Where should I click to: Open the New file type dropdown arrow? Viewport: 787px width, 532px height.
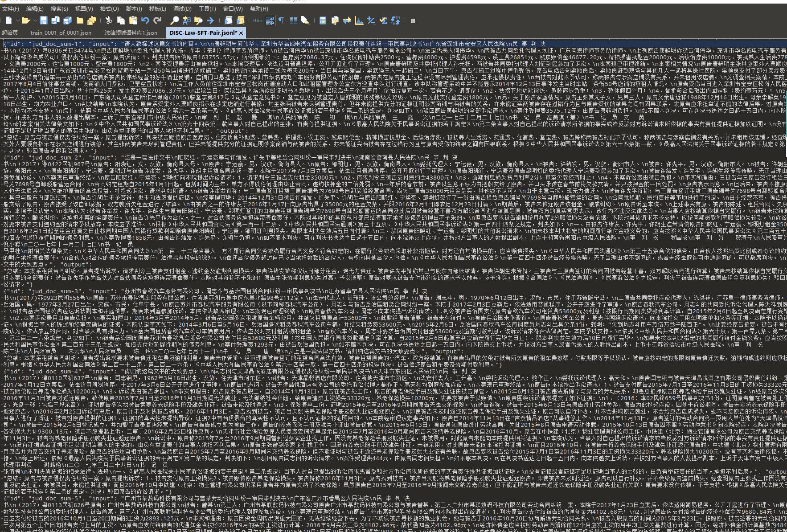pos(18,20)
